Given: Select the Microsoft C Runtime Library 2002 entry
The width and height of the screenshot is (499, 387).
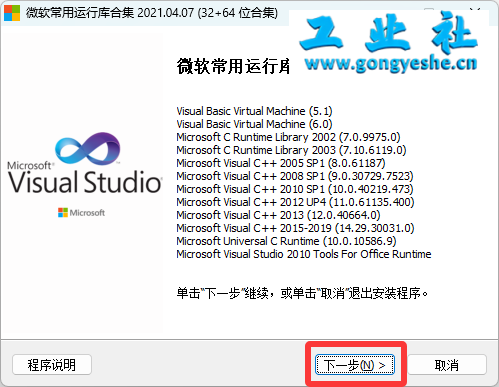Looking at the screenshot, I should tap(288, 137).
